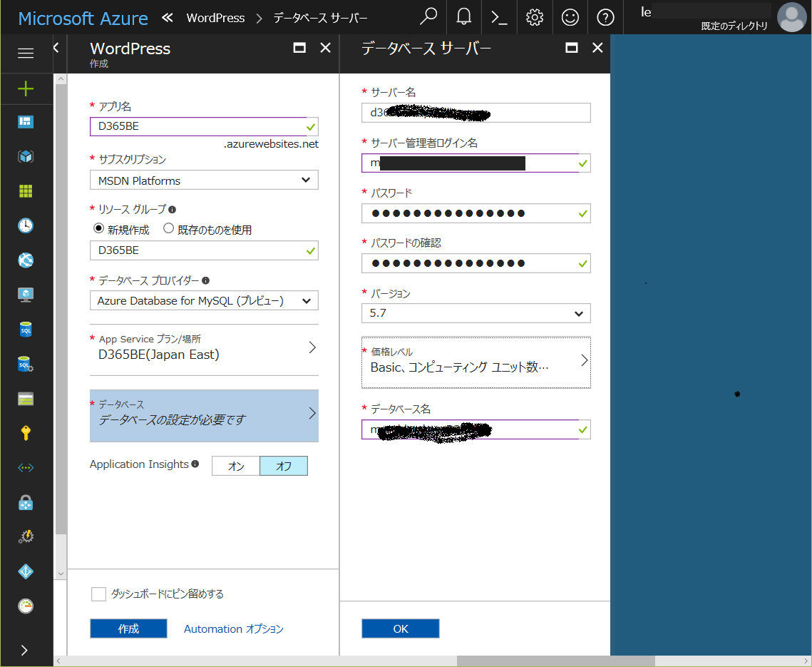The height and width of the screenshot is (667, 812).
Task: Open the Recent clock icon in the sidebar
Action: (x=26, y=225)
